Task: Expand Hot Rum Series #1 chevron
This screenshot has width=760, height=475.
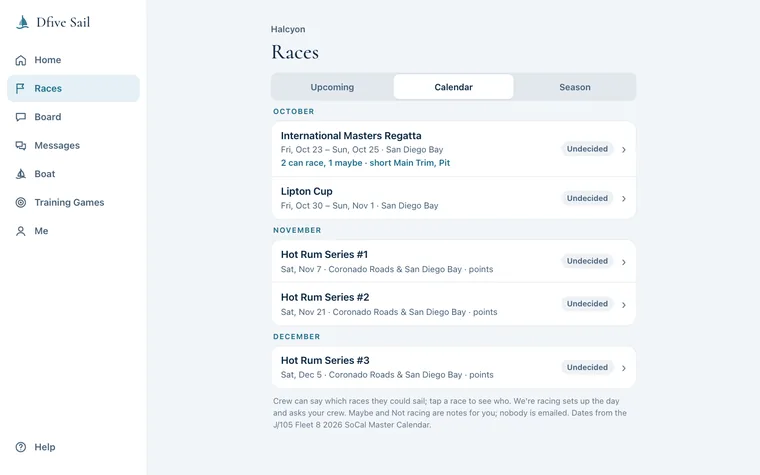Action: pyautogui.click(x=624, y=262)
